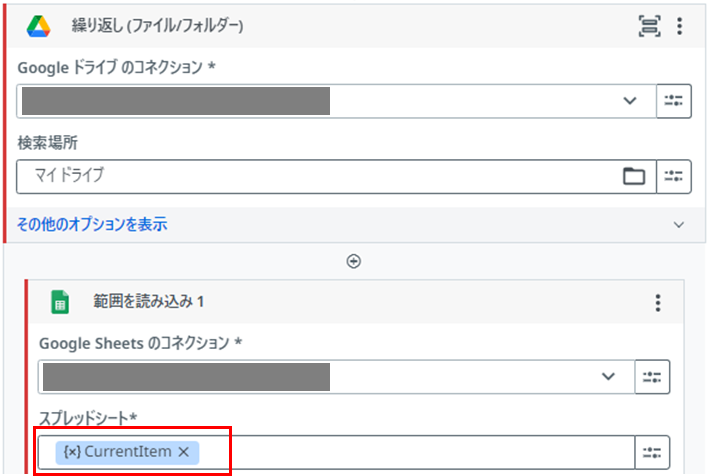713x476 pixels.
Task: Click the スプレッドシート input field
Action: click(336, 452)
